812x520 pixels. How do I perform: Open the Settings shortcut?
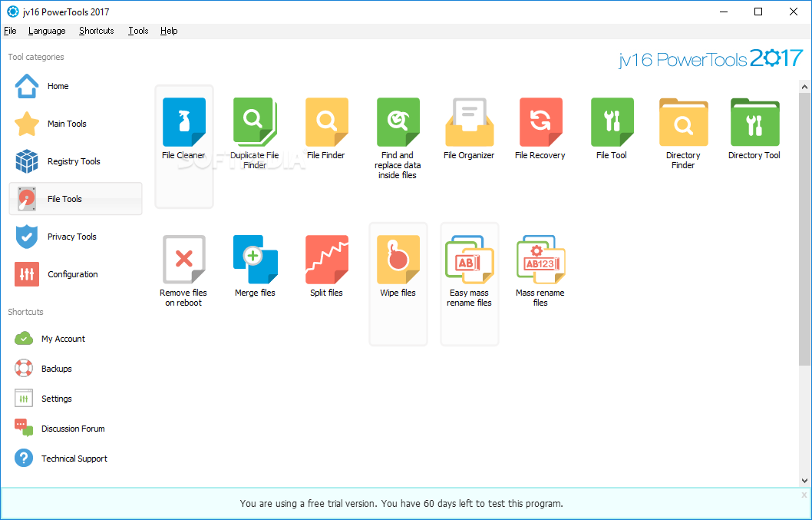point(43,399)
